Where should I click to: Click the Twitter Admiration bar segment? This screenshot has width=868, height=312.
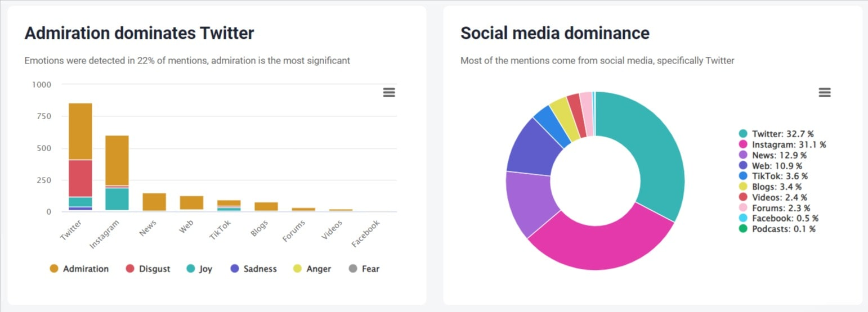tap(80, 131)
